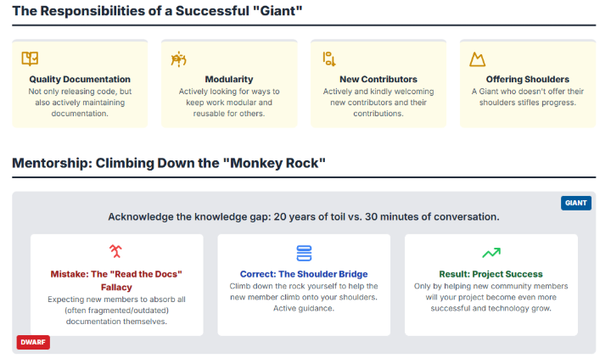Click the red tools icon above Mistake

(x=116, y=252)
